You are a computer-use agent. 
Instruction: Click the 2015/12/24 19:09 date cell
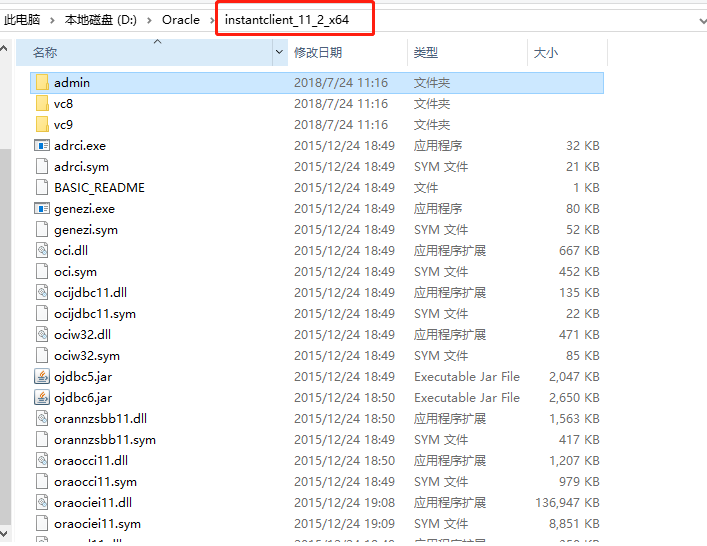(x=344, y=523)
